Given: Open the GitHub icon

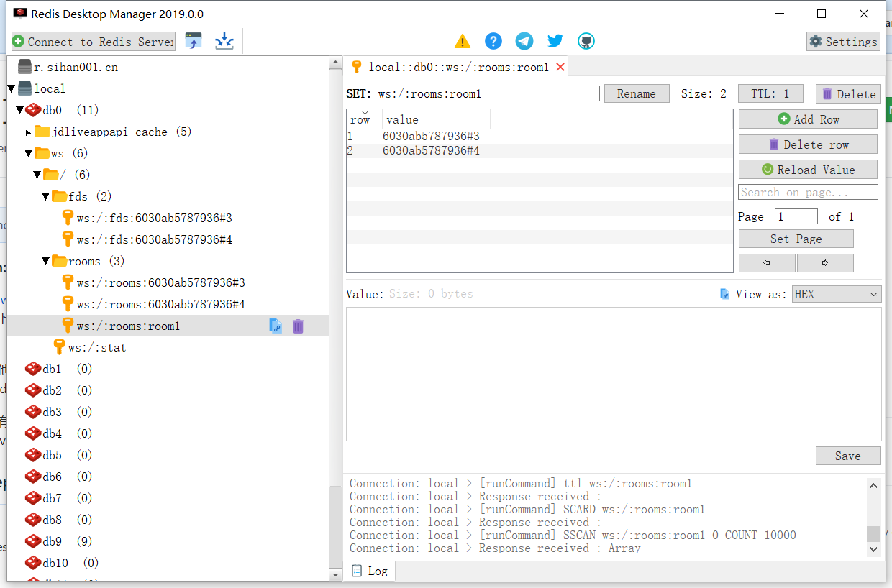Looking at the screenshot, I should tap(586, 41).
